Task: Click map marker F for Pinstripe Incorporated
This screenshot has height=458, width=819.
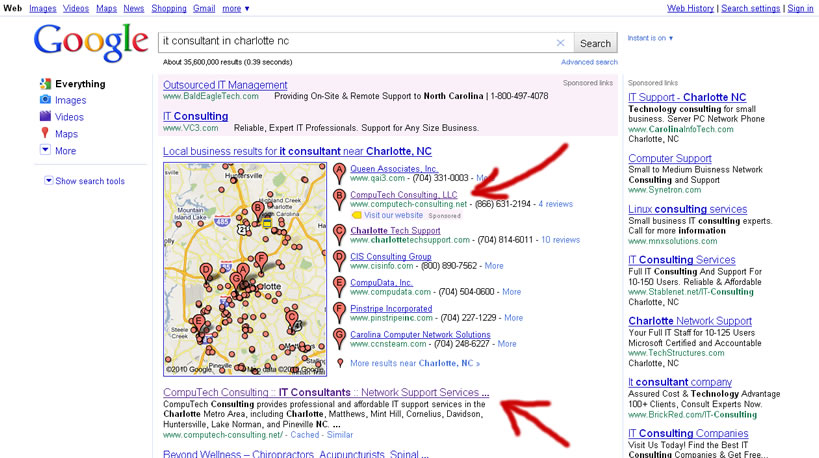Action: [340, 312]
